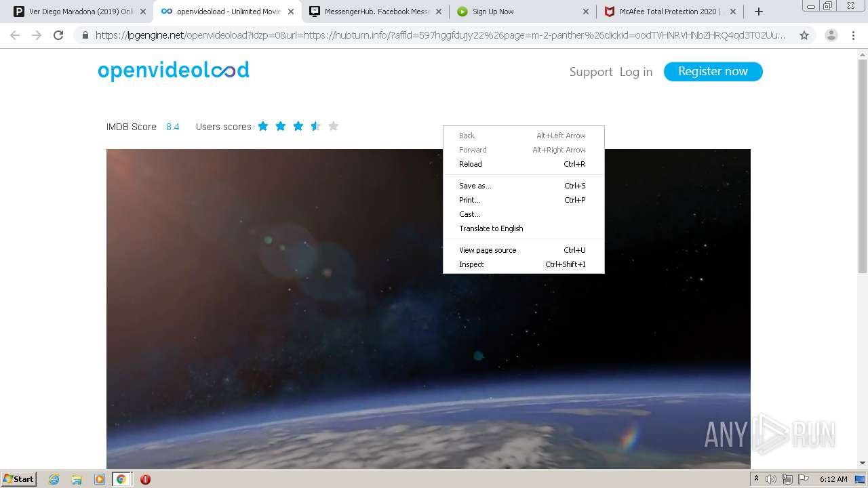Click the Chrome taskbar icon
This screenshot has height=488, width=868.
(121, 479)
